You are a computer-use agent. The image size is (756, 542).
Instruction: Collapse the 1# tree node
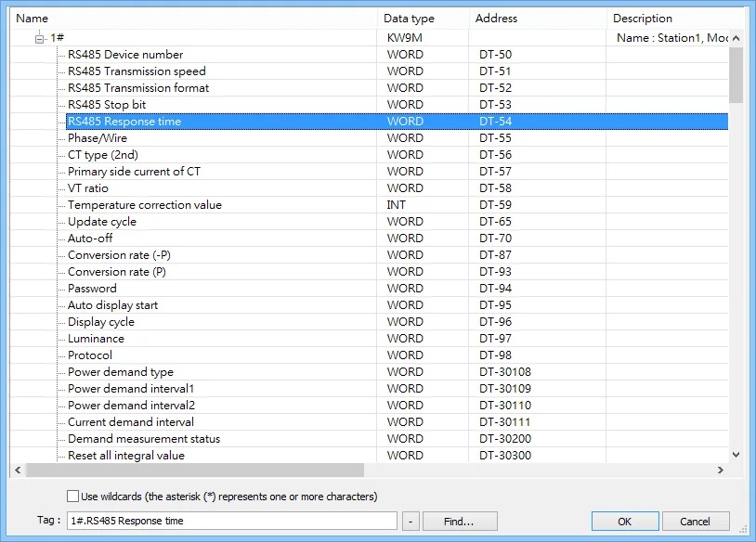[40, 39]
